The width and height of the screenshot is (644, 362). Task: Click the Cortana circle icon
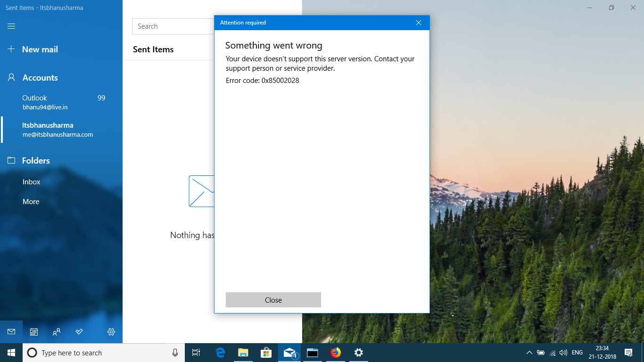point(32,353)
